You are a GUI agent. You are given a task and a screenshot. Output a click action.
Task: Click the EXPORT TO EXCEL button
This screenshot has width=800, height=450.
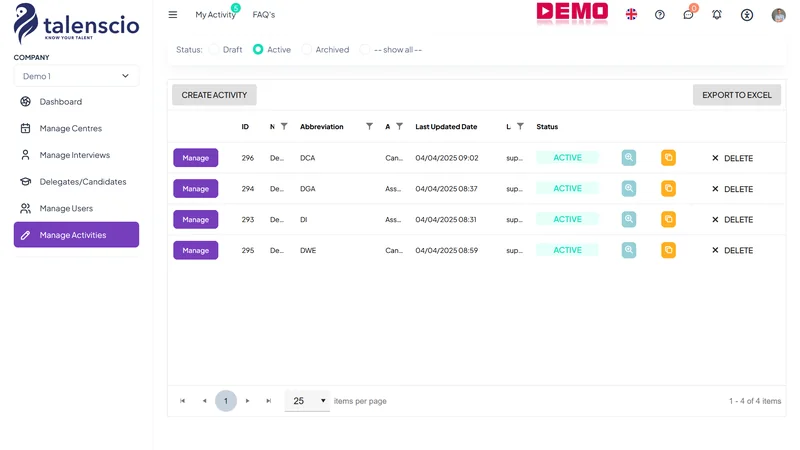tap(737, 95)
